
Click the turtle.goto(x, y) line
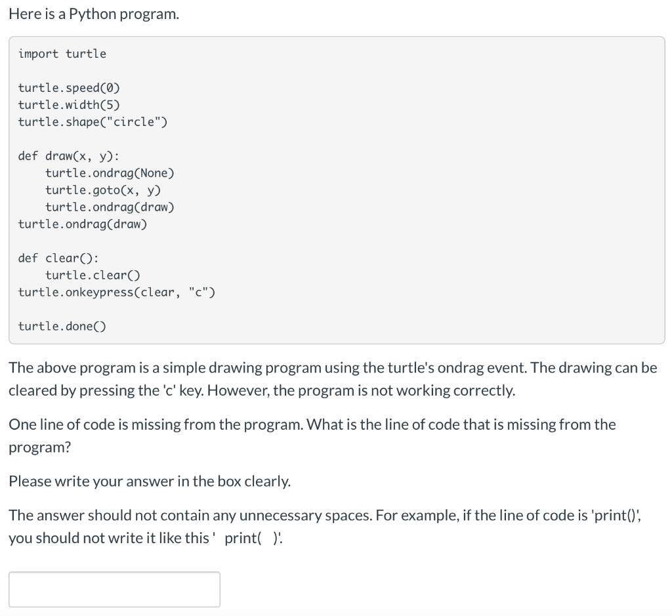(102, 190)
